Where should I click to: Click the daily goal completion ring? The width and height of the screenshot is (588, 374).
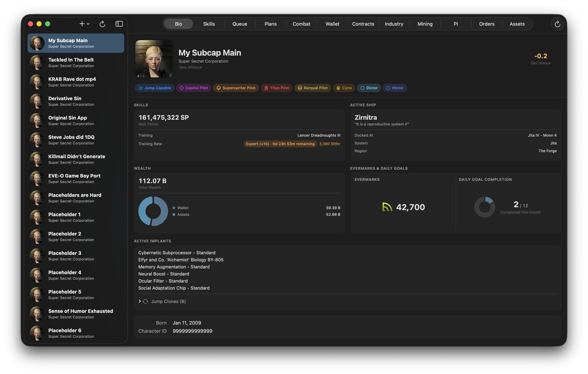click(x=485, y=207)
